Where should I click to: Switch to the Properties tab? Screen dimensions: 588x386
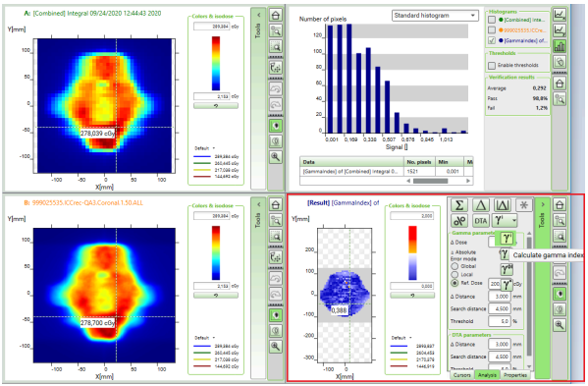(x=515, y=375)
